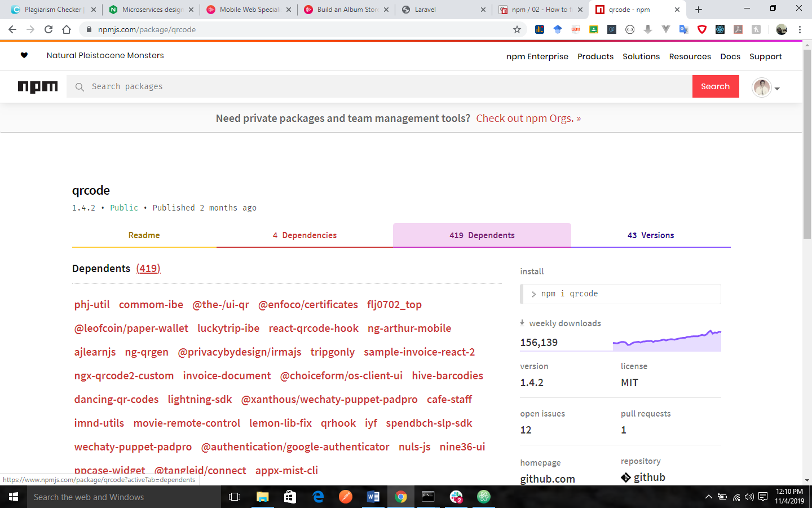This screenshot has width=812, height=508.
Task: Open the Action Center notifications
Action: click(763, 497)
